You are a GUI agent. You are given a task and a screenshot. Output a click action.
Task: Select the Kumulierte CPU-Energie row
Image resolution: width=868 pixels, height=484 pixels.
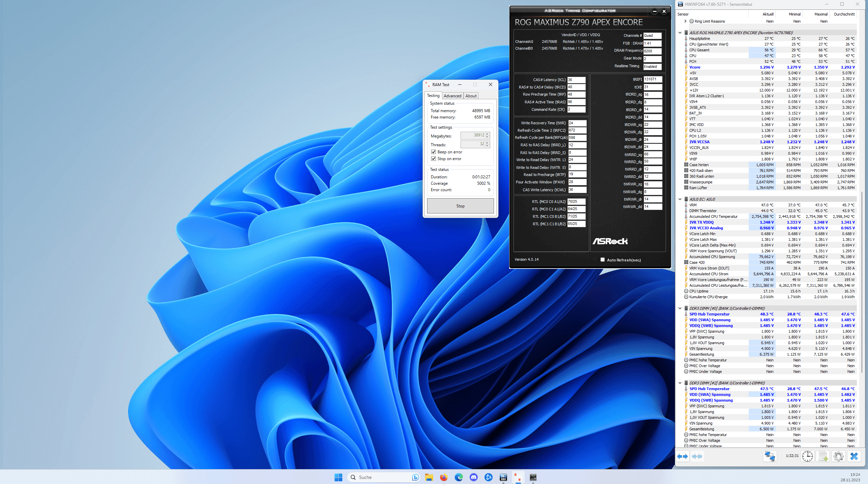770,297
